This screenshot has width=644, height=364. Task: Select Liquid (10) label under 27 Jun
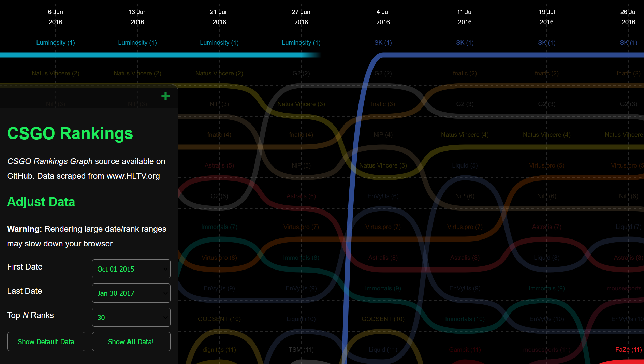[x=301, y=319]
